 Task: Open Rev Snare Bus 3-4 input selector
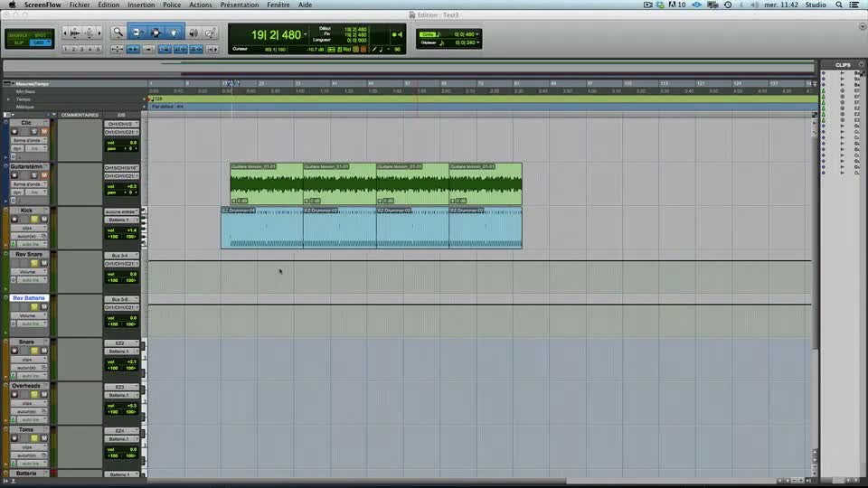tap(121, 256)
